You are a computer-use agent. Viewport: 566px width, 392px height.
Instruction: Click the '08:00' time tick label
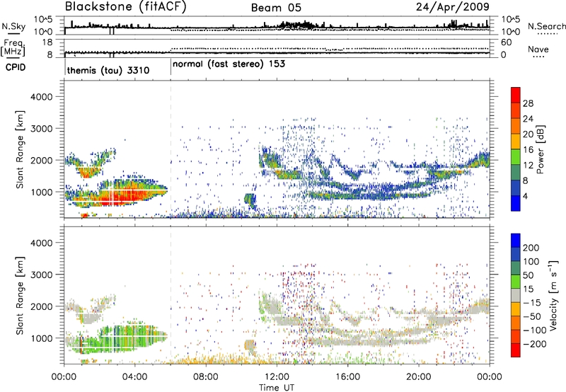[206, 377]
